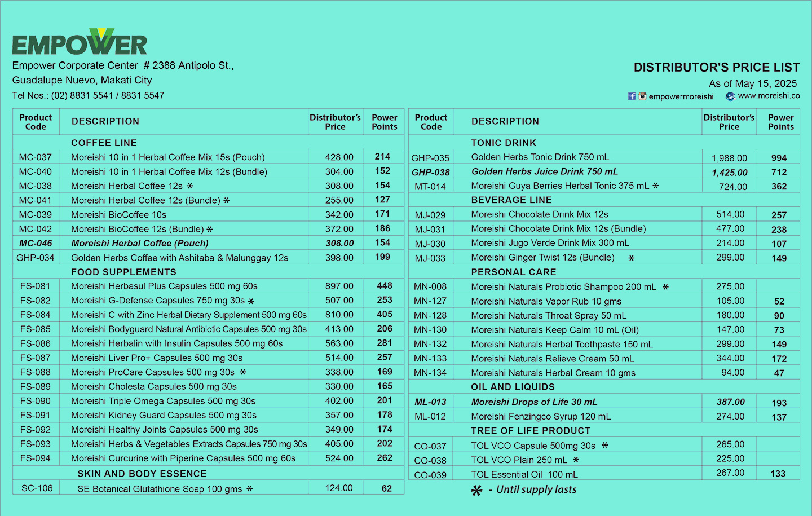812x516 pixels.
Task: Click Moreishi Curcurine with Piperine Capsules description
Action: pyautogui.click(x=183, y=458)
